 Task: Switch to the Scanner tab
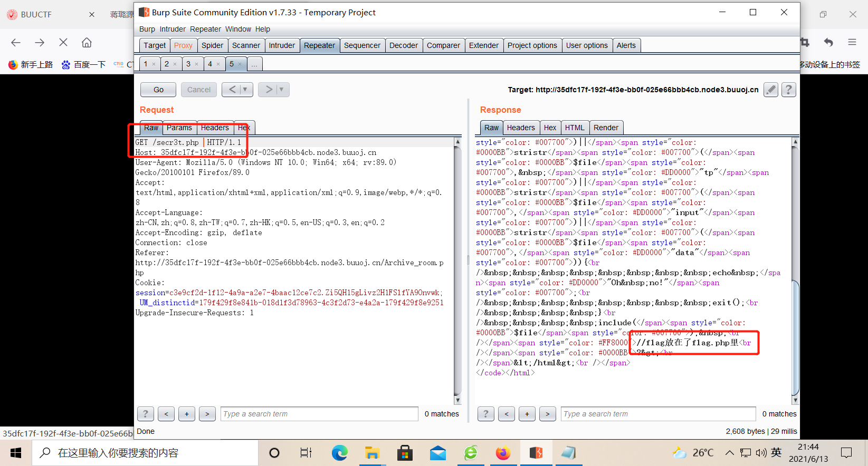click(x=246, y=45)
